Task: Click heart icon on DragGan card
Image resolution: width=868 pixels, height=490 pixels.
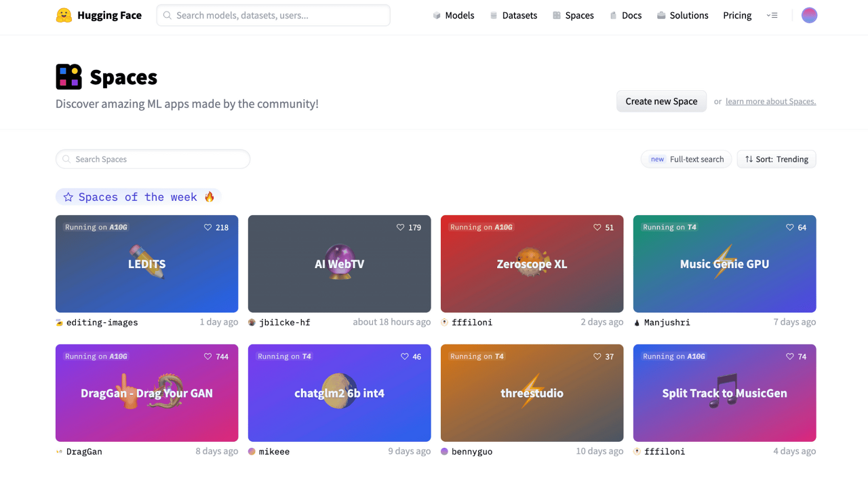Action: tap(208, 356)
